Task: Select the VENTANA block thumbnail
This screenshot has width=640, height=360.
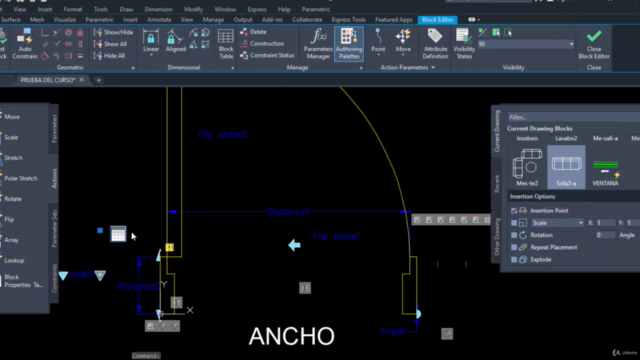Action: click(x=605, y=167)
